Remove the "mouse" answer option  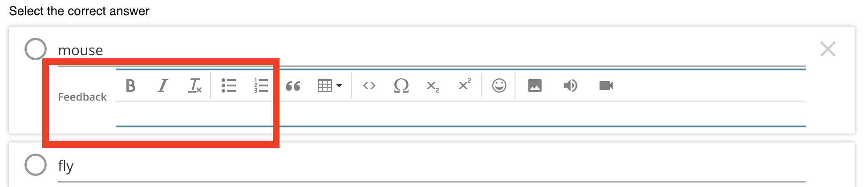click(827, 49)
